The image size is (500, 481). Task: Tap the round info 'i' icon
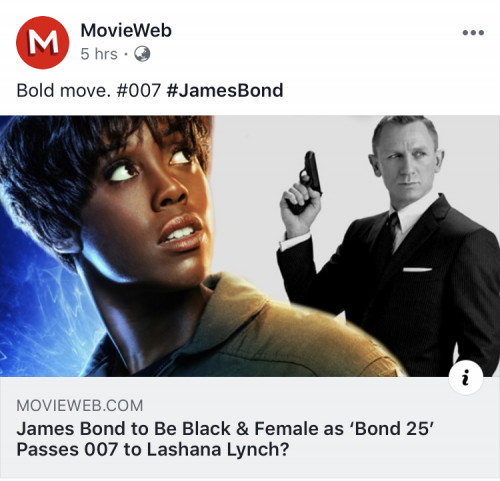(466, 378)
